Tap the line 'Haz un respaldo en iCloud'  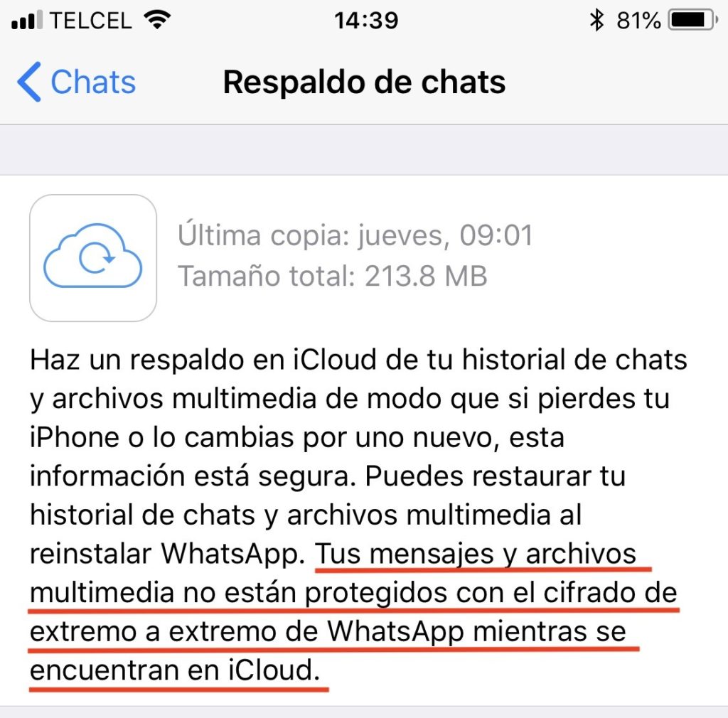click(x=358, y=360)
